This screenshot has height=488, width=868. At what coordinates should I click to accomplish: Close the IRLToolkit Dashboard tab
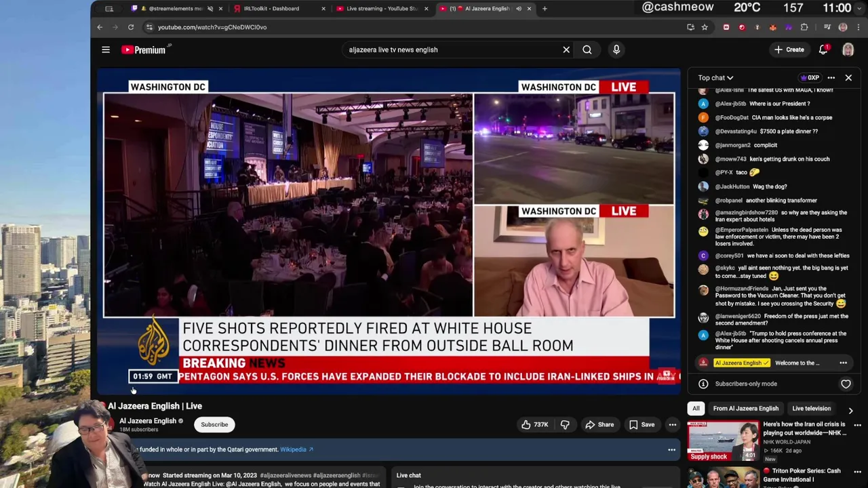tap(323, 9)
